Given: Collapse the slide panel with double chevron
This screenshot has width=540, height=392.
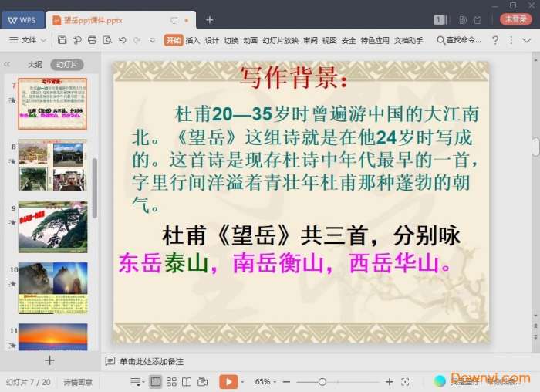Looking at the screenshot, I should [7, 64].
